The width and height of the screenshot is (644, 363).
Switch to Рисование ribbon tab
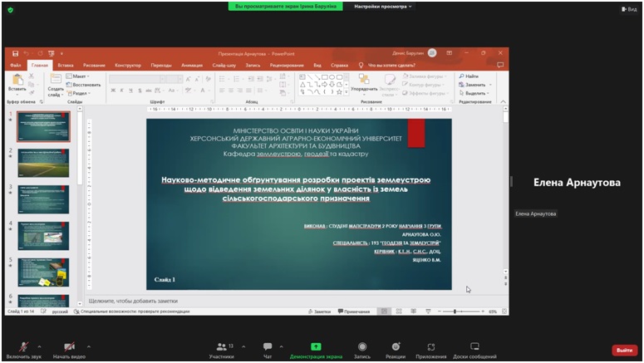coord(94,66)
